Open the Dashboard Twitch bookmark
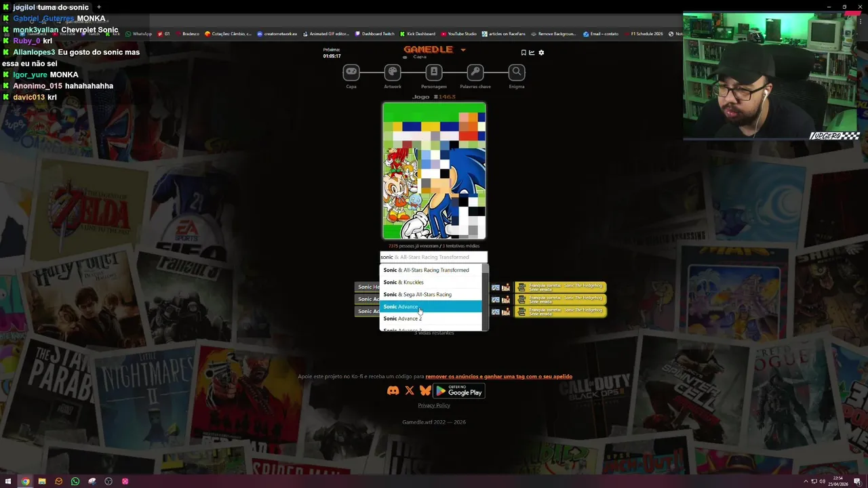The image size is (868, 488). (x=374, y=33)
